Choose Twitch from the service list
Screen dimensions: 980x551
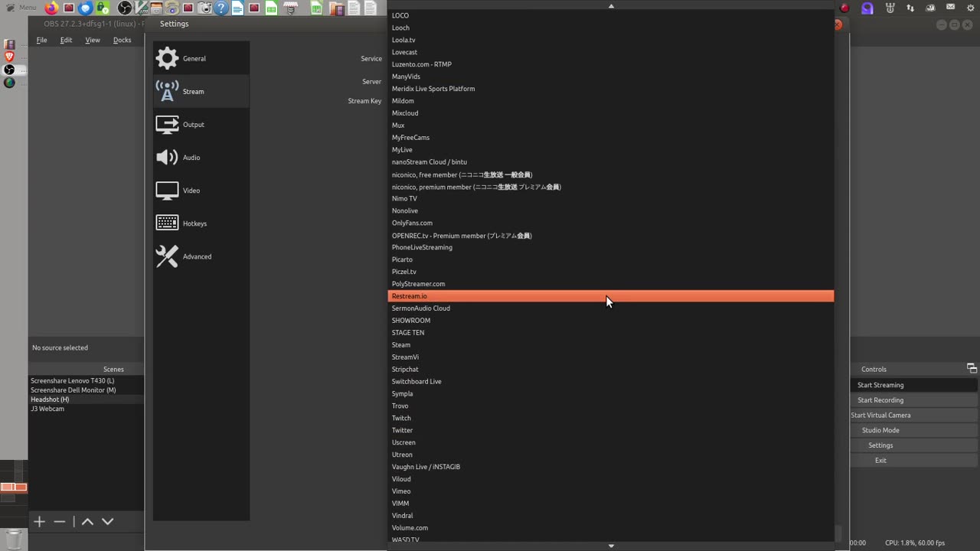click(611, 418)
